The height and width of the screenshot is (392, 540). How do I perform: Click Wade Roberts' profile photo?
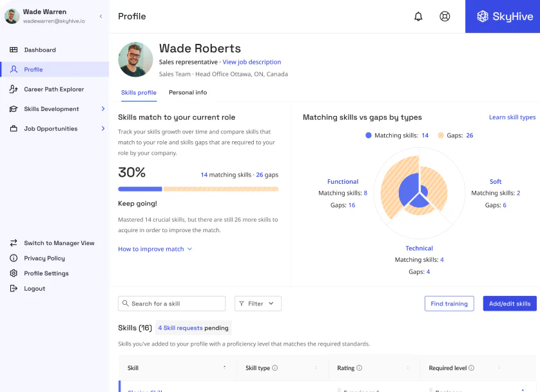coord(135,59)
